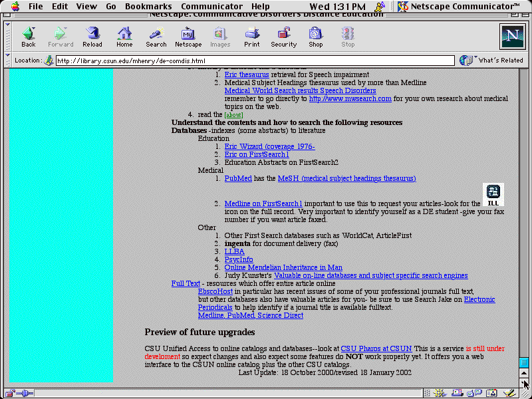Click the Apple menu icon

coord(15,6)
